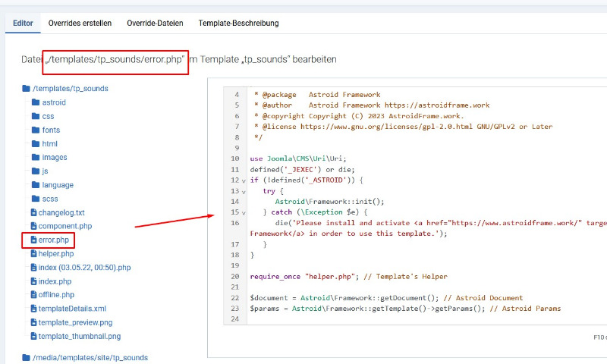
Task: Click the js folder icon
Action: click(x=36, y=171)
